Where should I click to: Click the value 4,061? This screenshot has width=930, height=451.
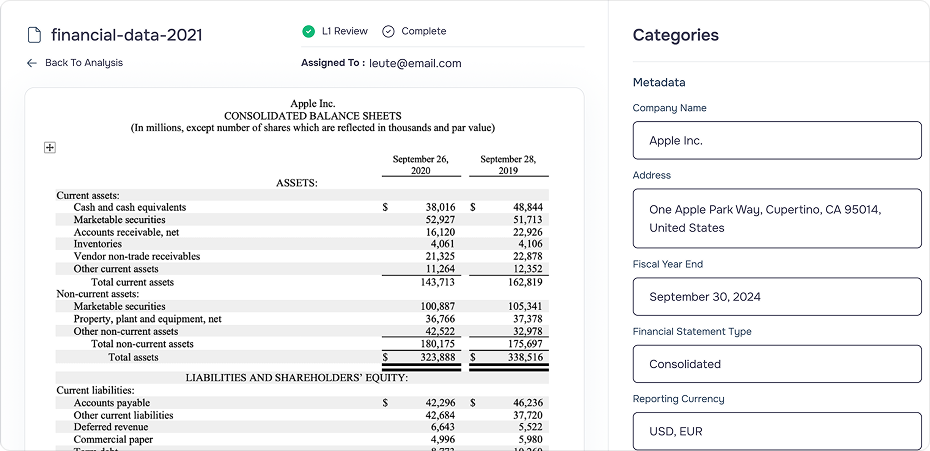point(443,244)
